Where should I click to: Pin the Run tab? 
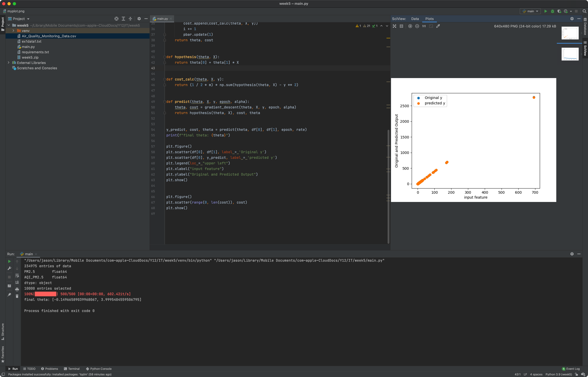click(x=9, y=295)
